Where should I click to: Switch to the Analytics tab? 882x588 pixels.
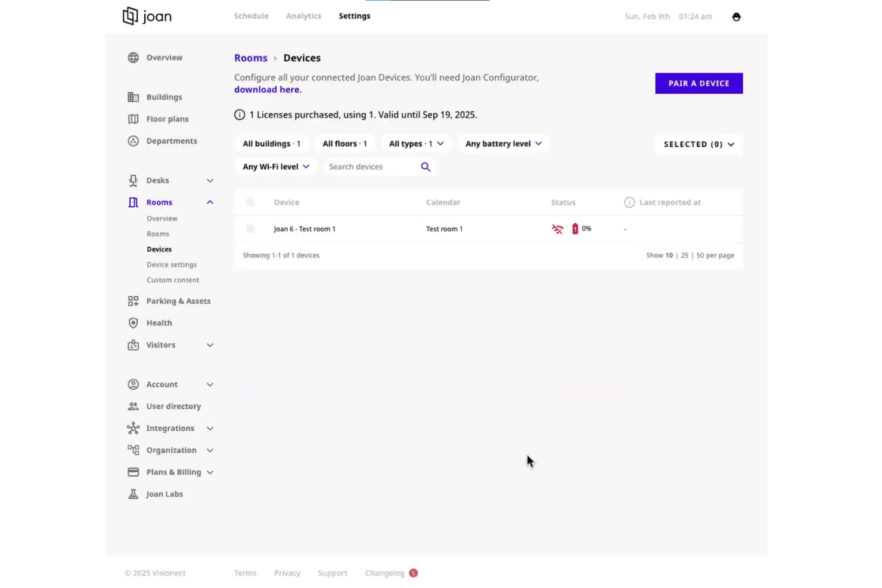click(303, 16)
